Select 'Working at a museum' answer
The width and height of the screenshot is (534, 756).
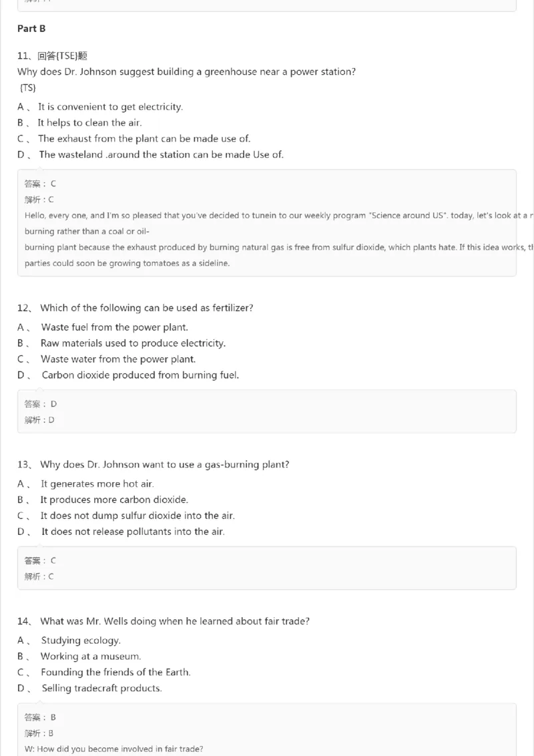[x=91, y=657]
